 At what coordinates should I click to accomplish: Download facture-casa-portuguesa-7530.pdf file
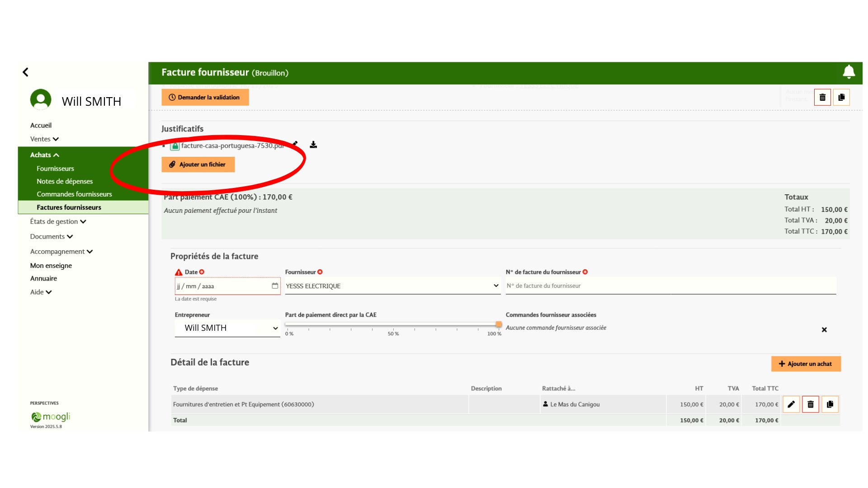point(313,145)
